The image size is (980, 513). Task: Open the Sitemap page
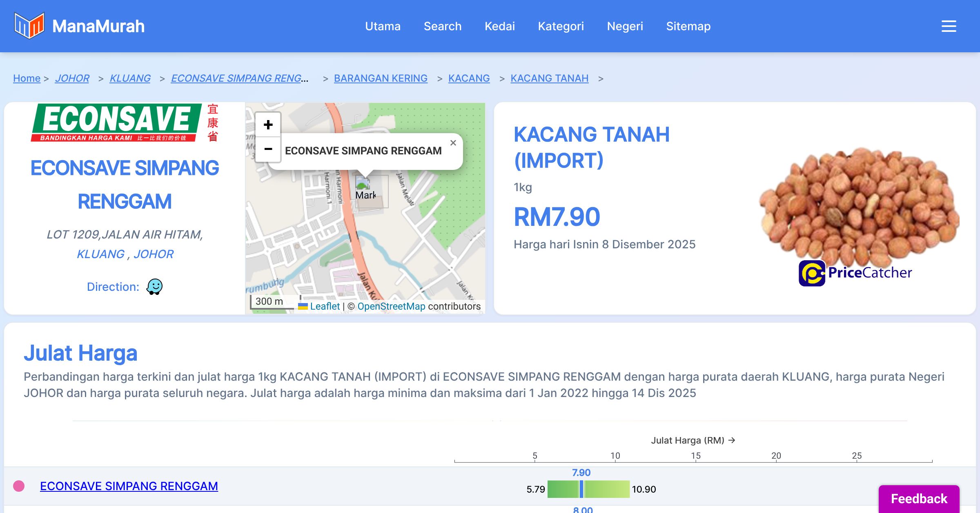[688, 26]
